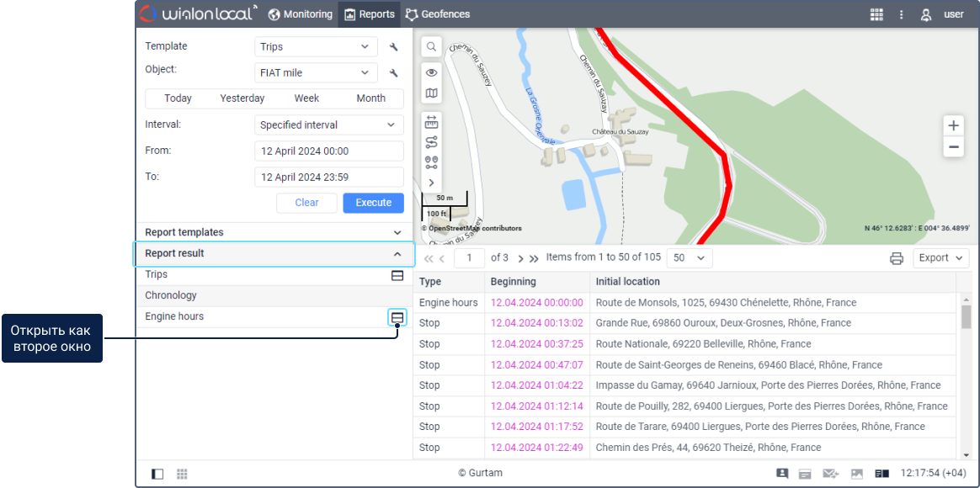980x488 pixels.
Task: Open the map search tool
Action: pyautogui.click(x=431, y=47)
